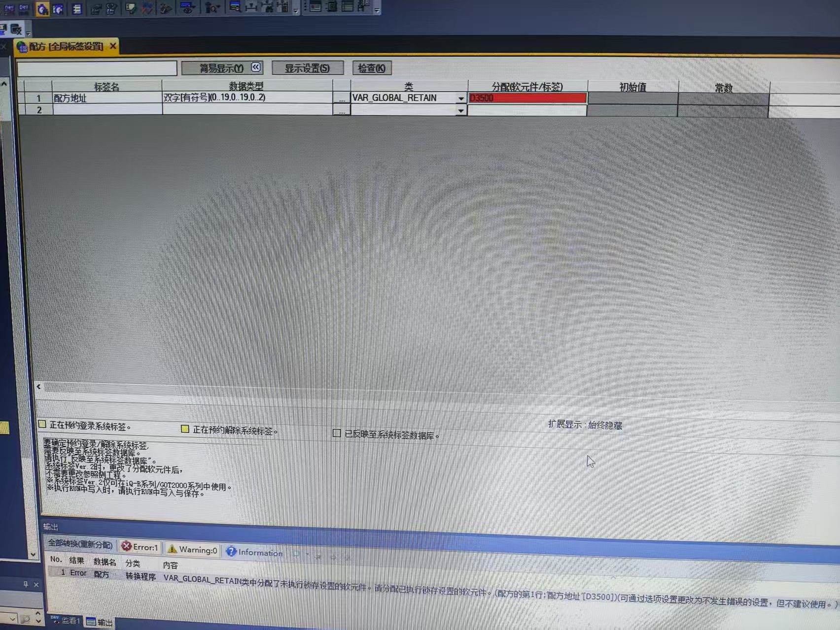
Task: Switch to the 监看1 tab
Action: 66,621
